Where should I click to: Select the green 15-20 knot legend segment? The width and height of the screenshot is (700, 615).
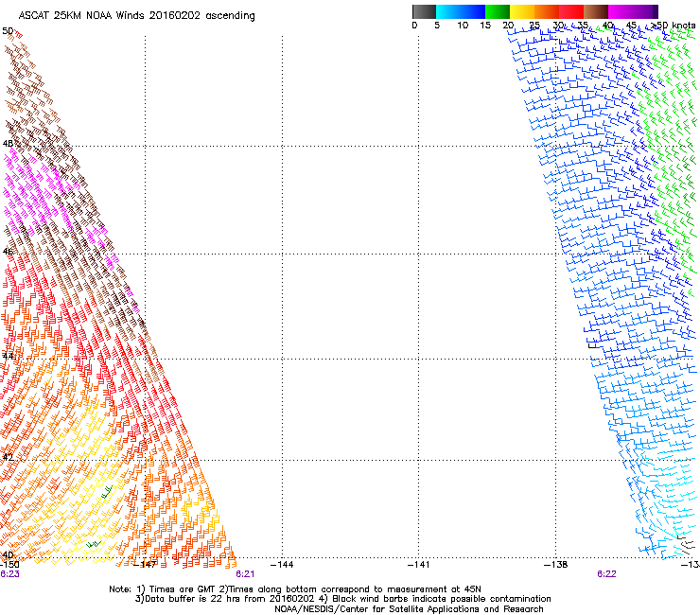coord(498,11)
